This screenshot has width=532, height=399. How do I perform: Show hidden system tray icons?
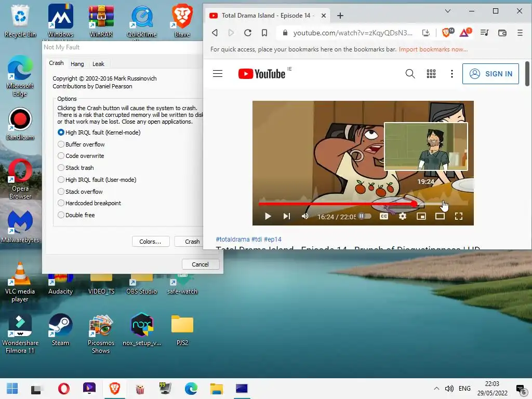click(x=436, y=389)
